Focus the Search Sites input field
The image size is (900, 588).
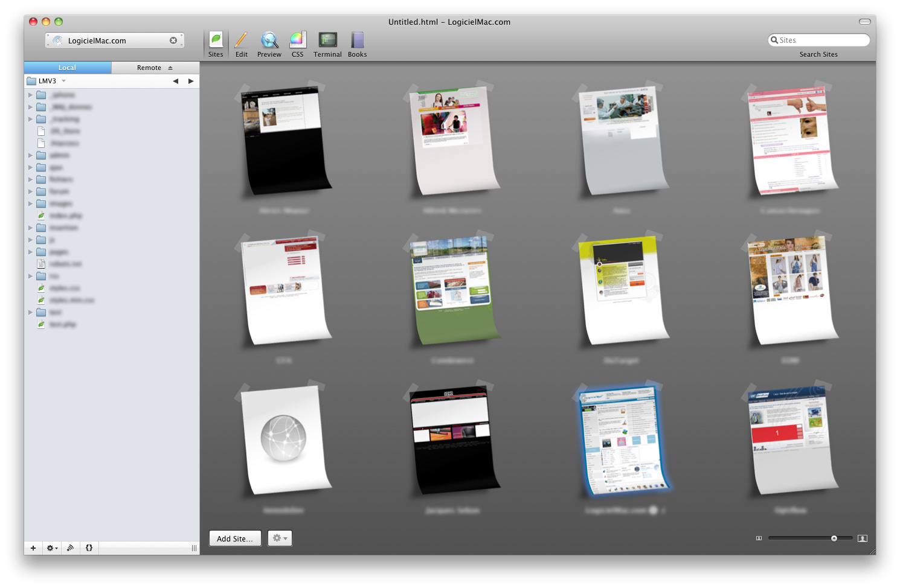click(x=818, y=40)
